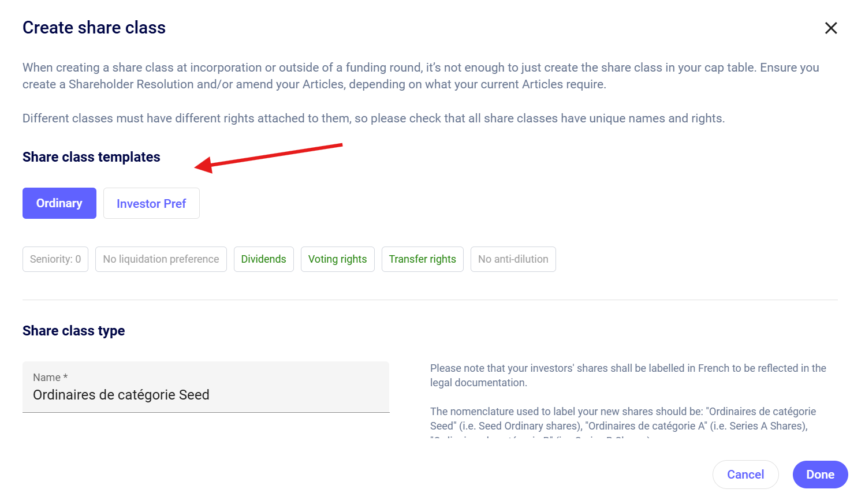Image resolution: width=865 pixels, height=504 pixels.
Task: Click the Share class type heading
Action: [x=74, y=331]
